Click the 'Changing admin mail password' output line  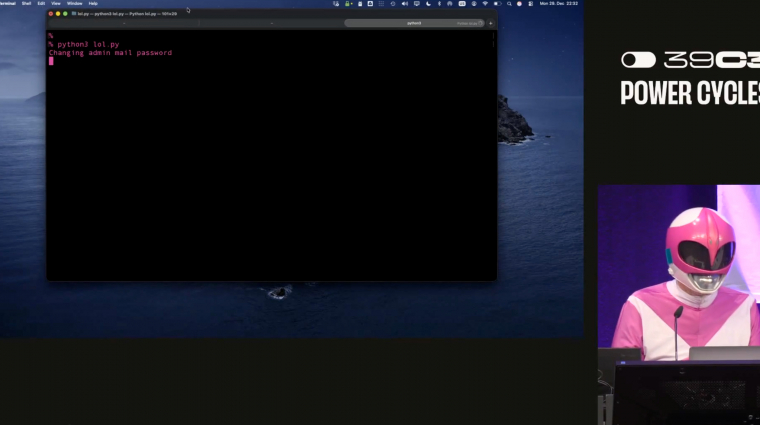(x=110, y=53)
